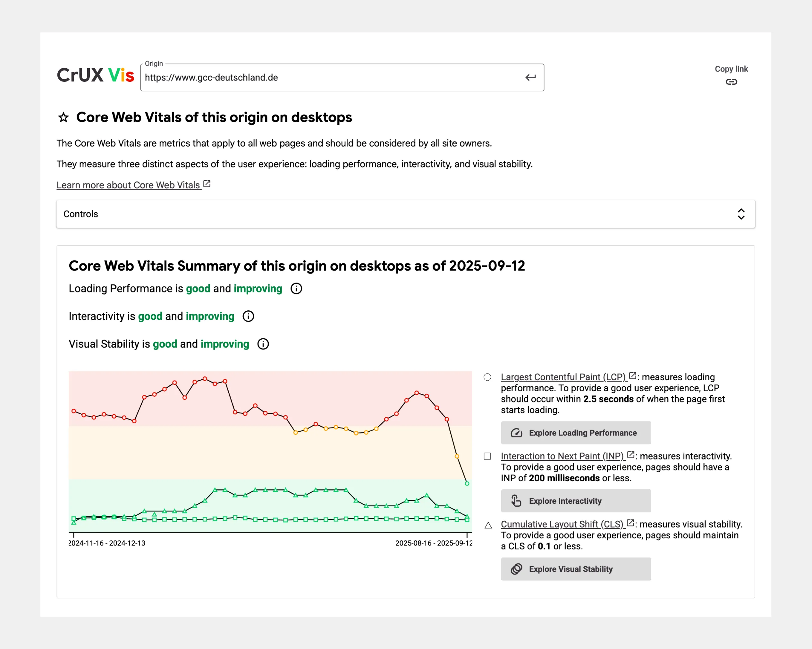This screenshot has height=649, width=812.
Task: Open info icon next to Visual Stability status
Action: click(x=263, y=344)
